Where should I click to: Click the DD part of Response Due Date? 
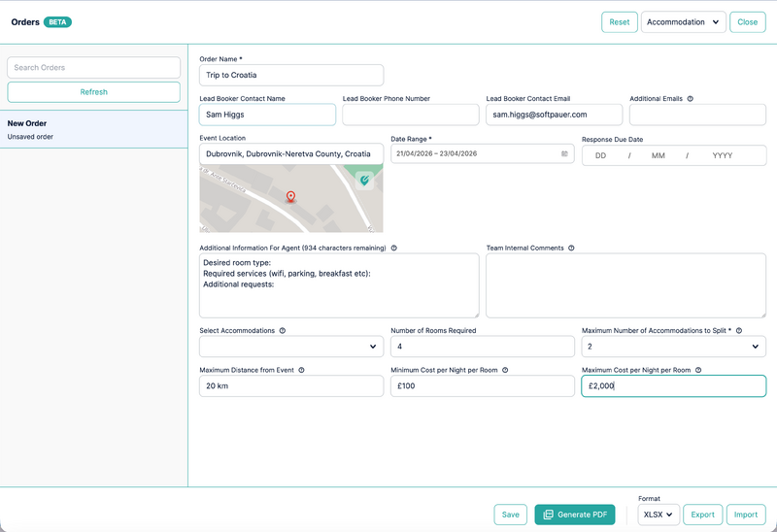click(x=600, y=155)
